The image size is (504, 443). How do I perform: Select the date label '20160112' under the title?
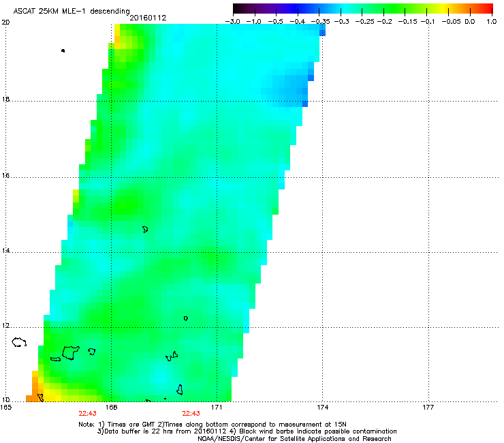tap(148, 18)
